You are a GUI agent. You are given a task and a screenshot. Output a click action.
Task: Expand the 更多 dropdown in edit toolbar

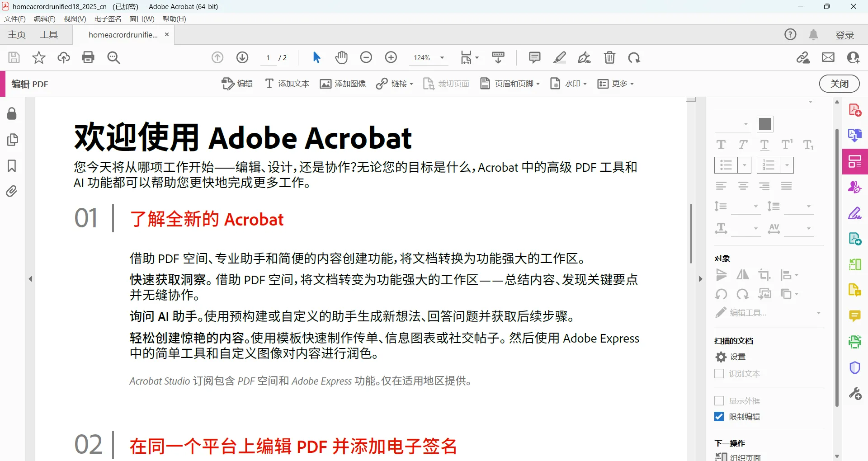pyautogui.click(x=615, y=84)
